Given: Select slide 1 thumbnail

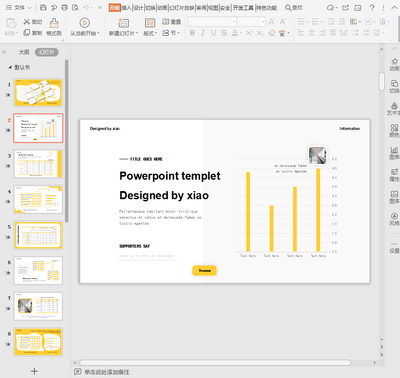Looking at the screenshot, I should coord(38,93).
